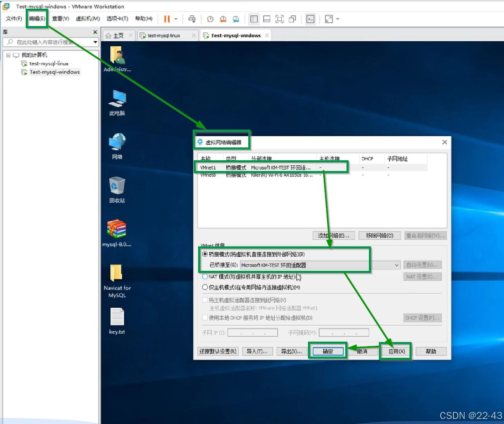Select the NAT 模式 radio button
Viewport: 504px width, 424px height.
[205, 277]
